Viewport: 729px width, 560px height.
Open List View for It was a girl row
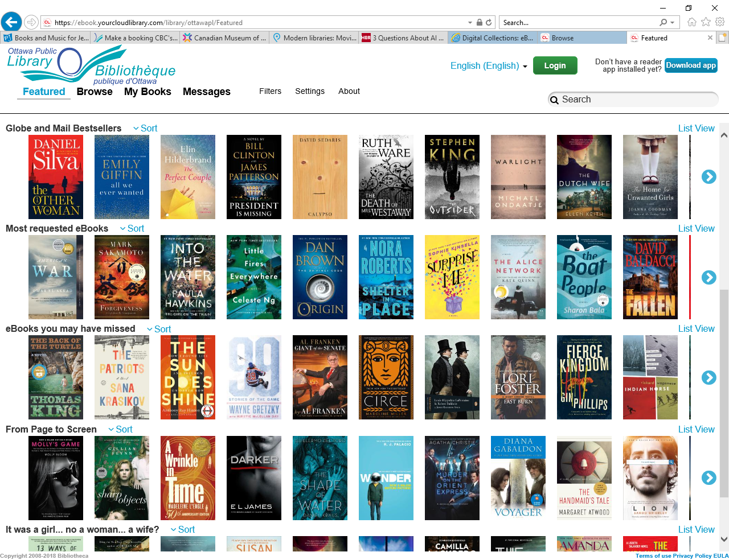[x=696, y=530]
